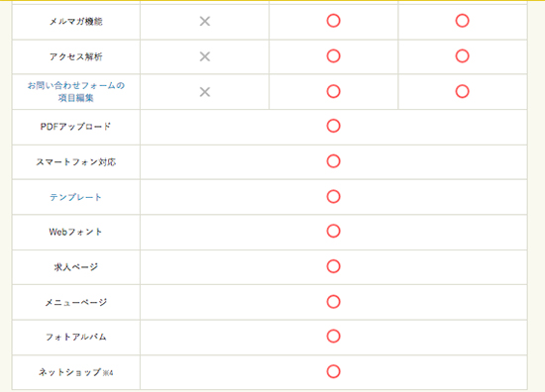This screenshot has width=545, height=392.
Task: Click the メルマガ機能 label cell
Action: click(75, 22)
